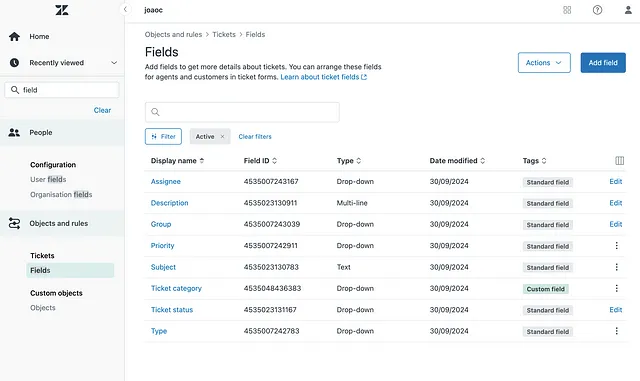Select Objects and rules in sidebar
Viewport: 640px width, 381px height.
[58, 223]
